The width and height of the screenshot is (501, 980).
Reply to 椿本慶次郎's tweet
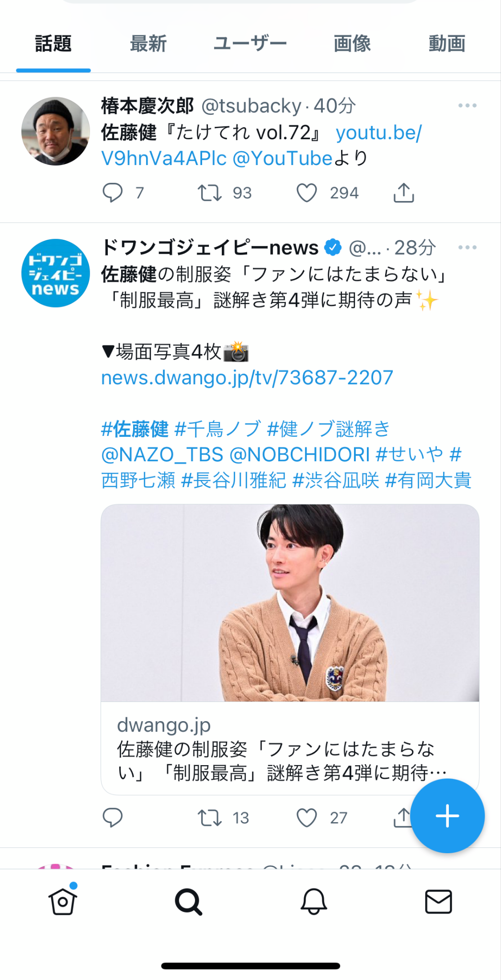(x=113, y=193)
